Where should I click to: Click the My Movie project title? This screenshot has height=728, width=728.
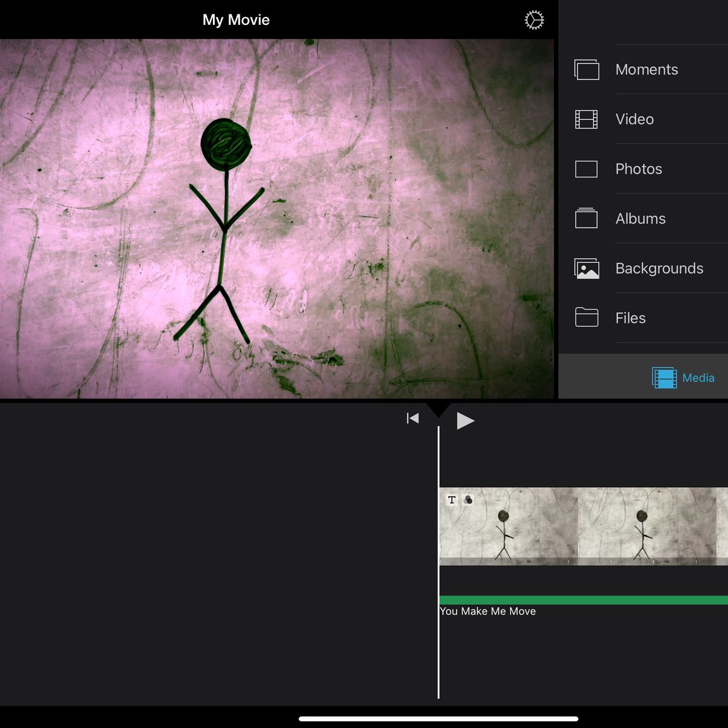(x=236, y=20)
